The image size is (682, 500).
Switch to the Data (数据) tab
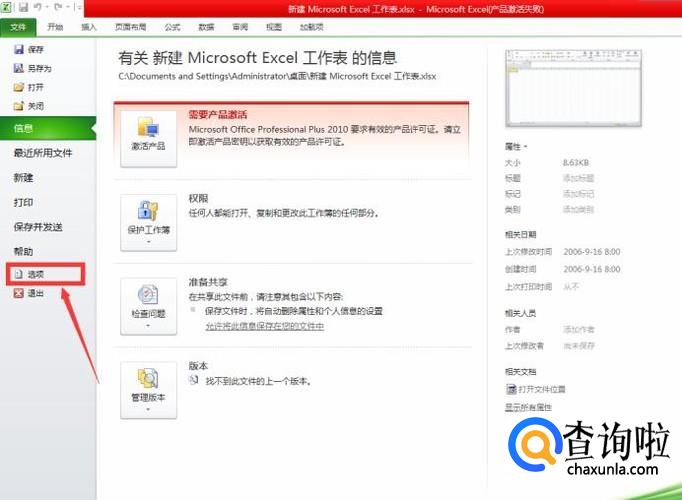[x=206, y=27]
